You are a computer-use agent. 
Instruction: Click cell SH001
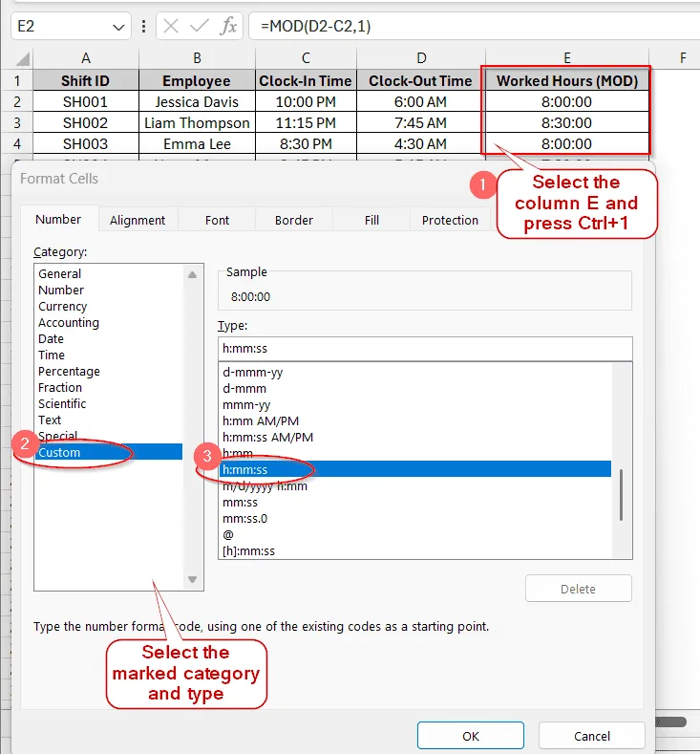pos(86,102)
